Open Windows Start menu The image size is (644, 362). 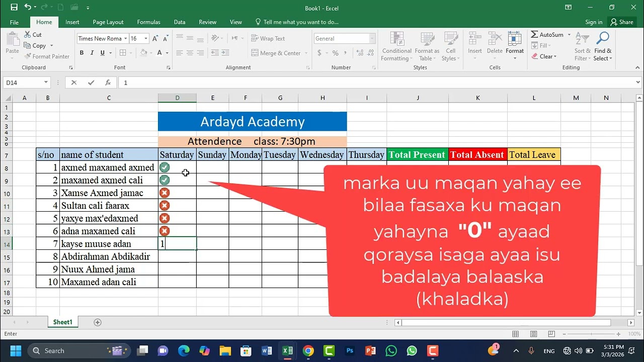click(x=15, y=350)
